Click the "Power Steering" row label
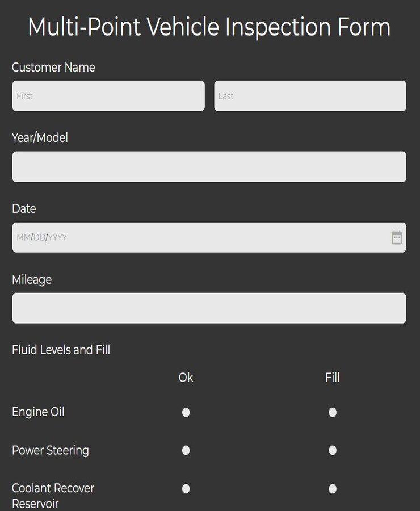The height and width of the screenshot is (511, 420). coord(51,450)
